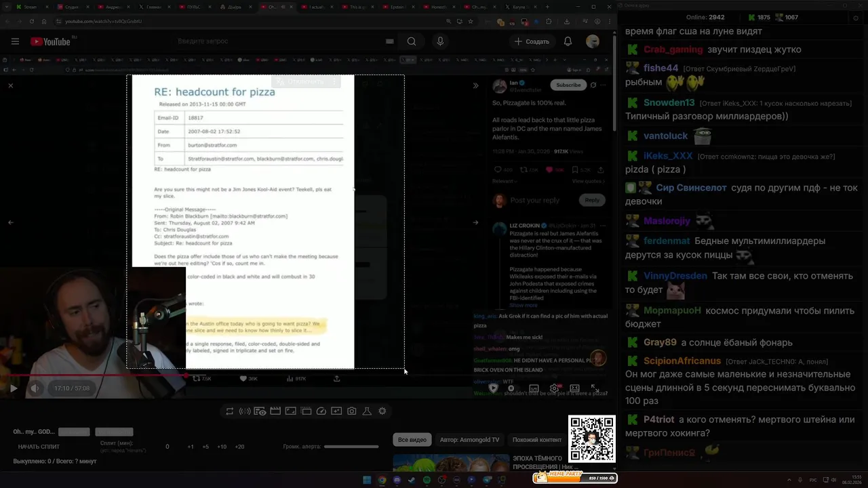Open YouTube notifications bell
868x488 pixels.
click(568, 41)
